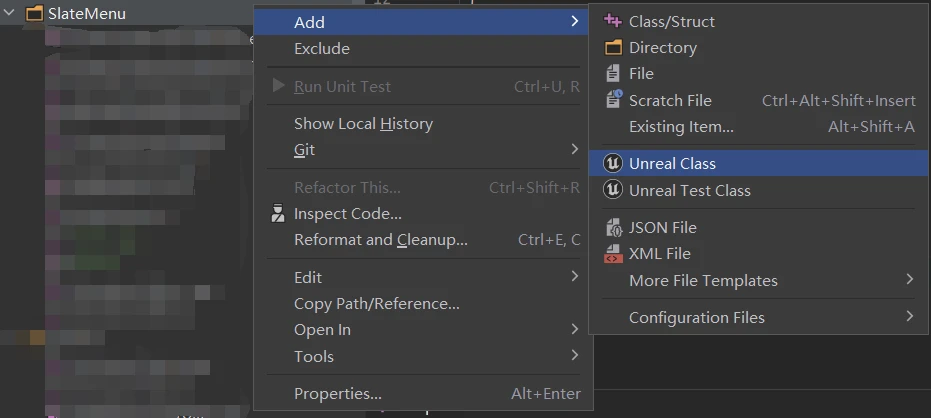Click the JSON File icon
931x418 pixels.
point(613,228)
